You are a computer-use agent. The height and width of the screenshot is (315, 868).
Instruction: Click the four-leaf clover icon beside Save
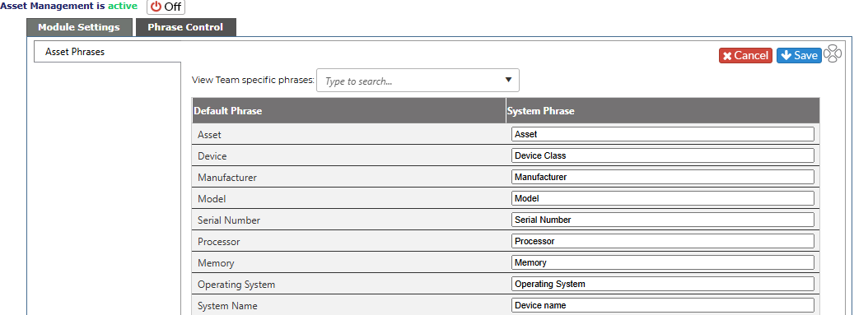point(832,54)
